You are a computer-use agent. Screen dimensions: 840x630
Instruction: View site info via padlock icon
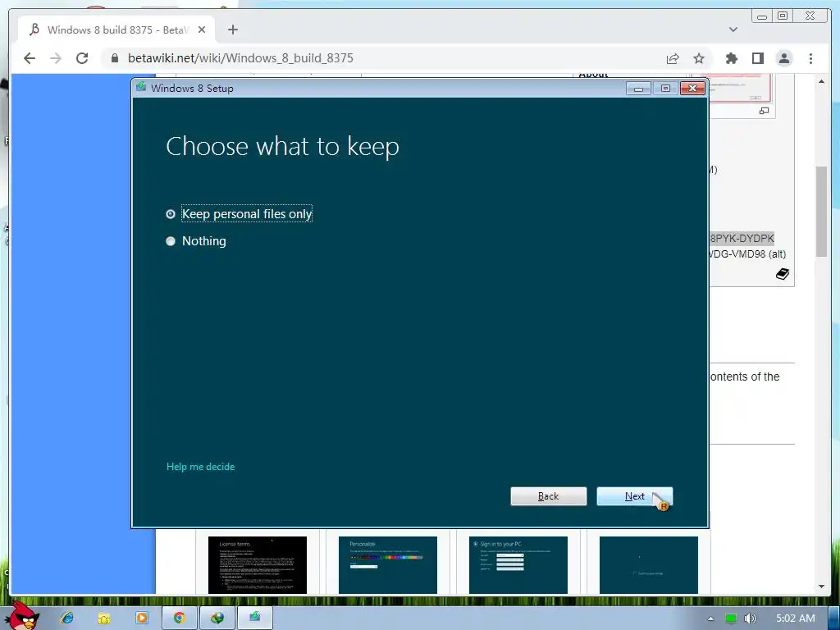click(114, 58)
